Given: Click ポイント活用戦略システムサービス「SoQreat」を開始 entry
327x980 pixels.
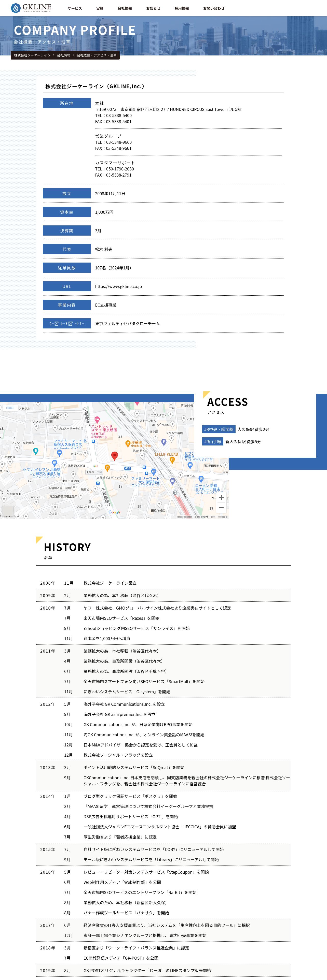Looking at the screenshot, I should click(134, 767).
